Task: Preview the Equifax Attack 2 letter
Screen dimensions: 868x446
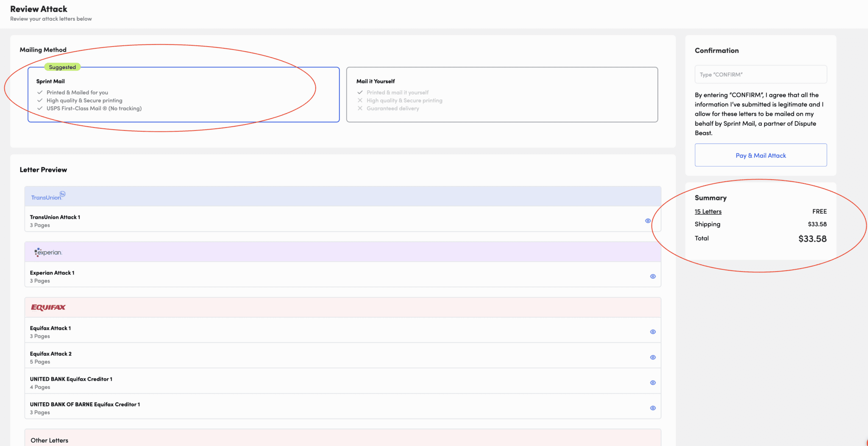Action: point(653,357)
